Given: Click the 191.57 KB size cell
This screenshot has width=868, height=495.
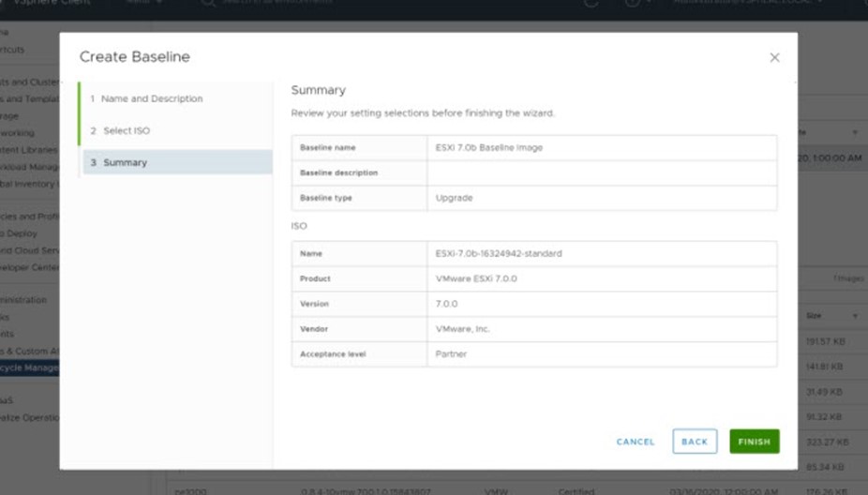Looking at the screenshot, I should (826, 341).
